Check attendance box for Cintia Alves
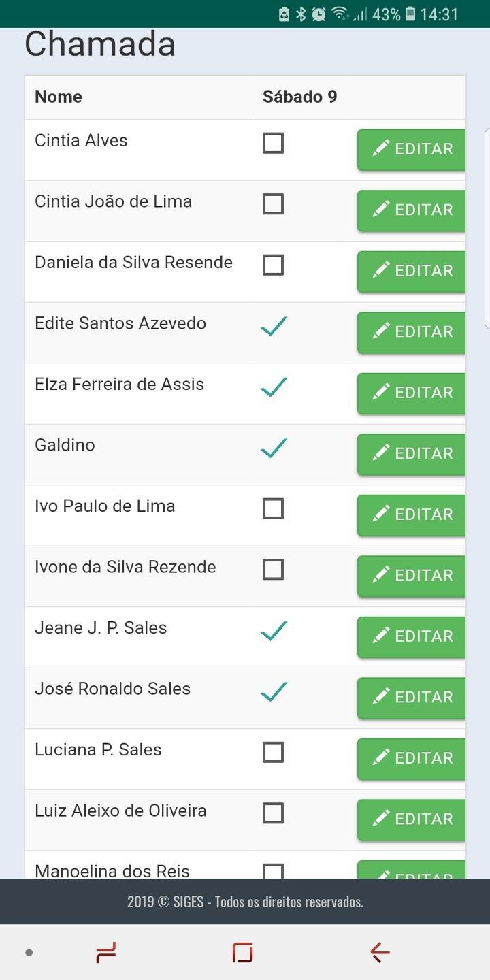490x980 pixels. point(273,143)
